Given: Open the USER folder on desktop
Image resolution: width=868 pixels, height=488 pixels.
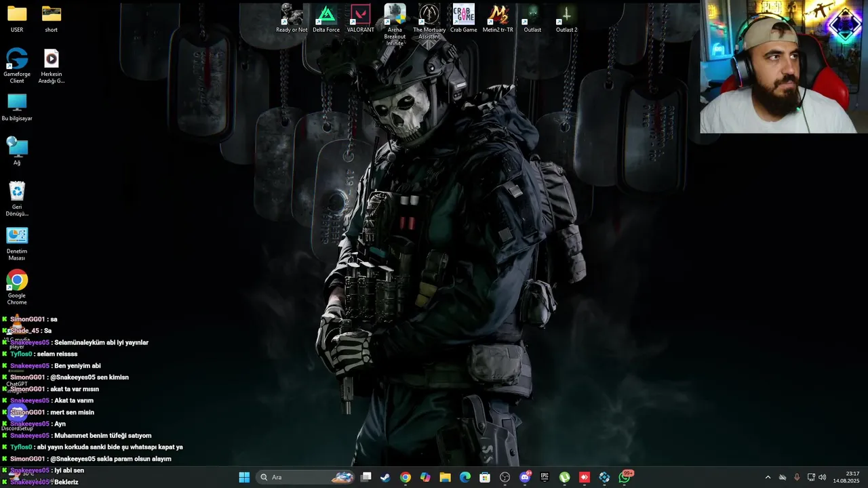Looking at the screenshot, I should click(x=17, y=18).
